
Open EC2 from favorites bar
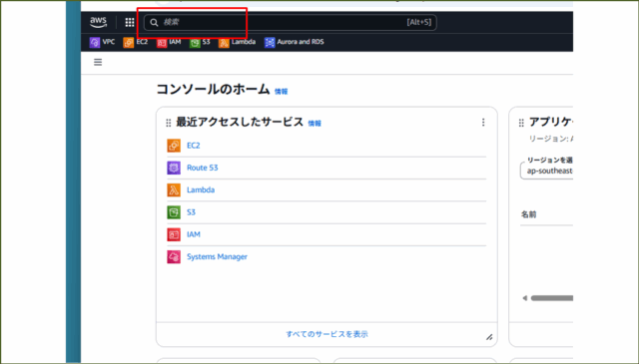pos(136,42)
